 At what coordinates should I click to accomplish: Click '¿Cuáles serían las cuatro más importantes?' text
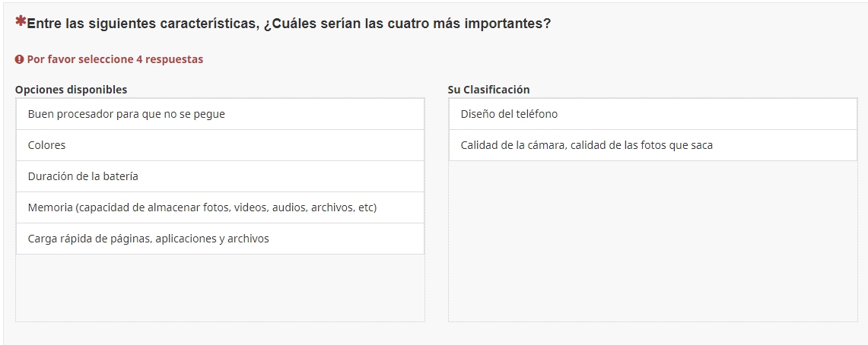pos(407,24)
